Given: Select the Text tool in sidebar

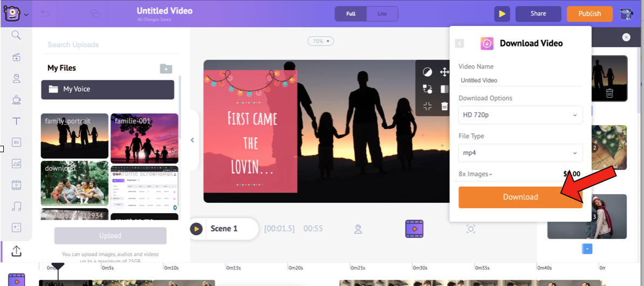Looking at the screenshot, I should click(x=16, y=121).
